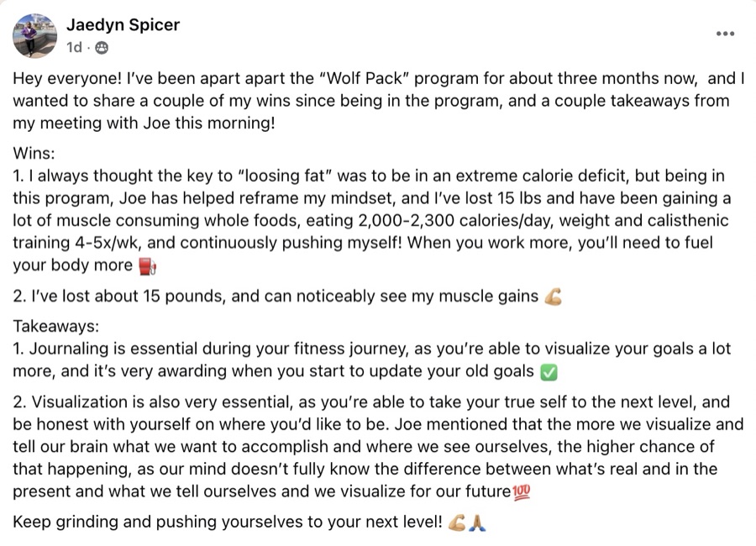The image size is (756, 546).
Task: Click the red 100 emoji
Action: (x=521, y=492)
